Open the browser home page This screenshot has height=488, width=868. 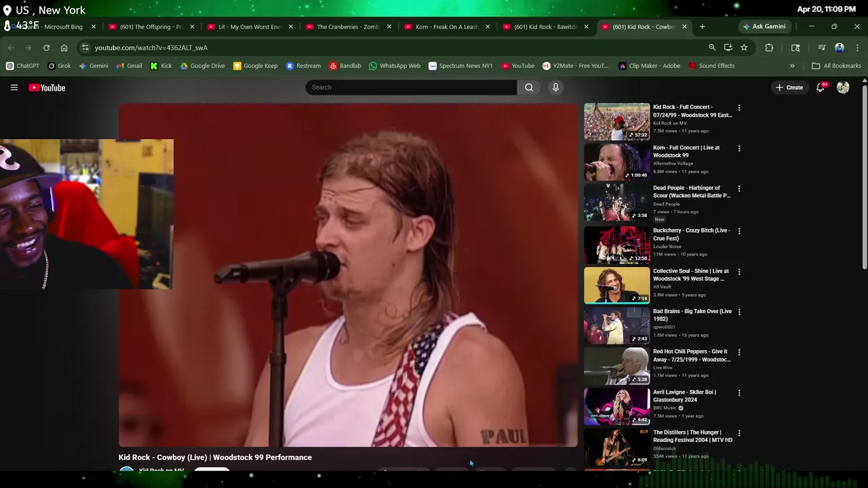(x=64, y=47)
